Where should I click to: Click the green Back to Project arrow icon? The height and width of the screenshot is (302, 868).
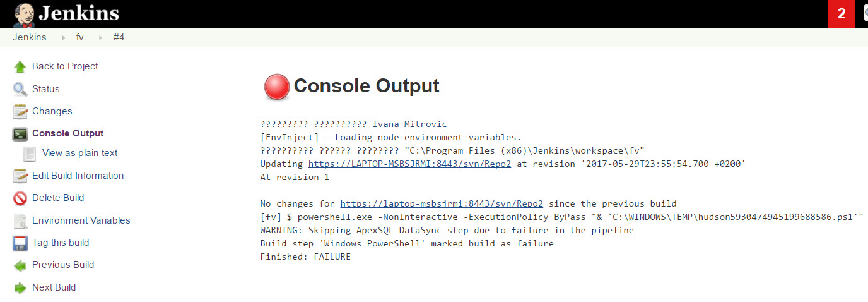click(x=20, y=67)
